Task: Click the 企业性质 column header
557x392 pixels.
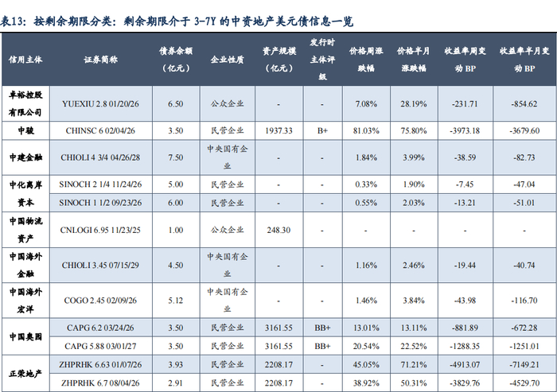Action: pos(228,60)
